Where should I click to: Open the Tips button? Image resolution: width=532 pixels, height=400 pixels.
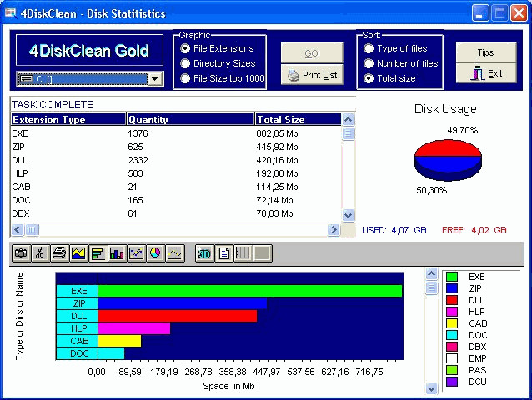[x=486, y=52]
